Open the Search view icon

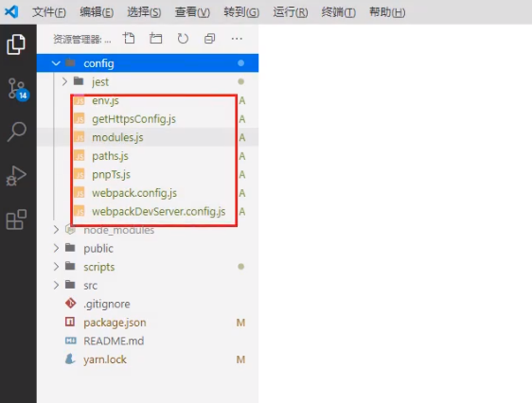coord(16,131)
